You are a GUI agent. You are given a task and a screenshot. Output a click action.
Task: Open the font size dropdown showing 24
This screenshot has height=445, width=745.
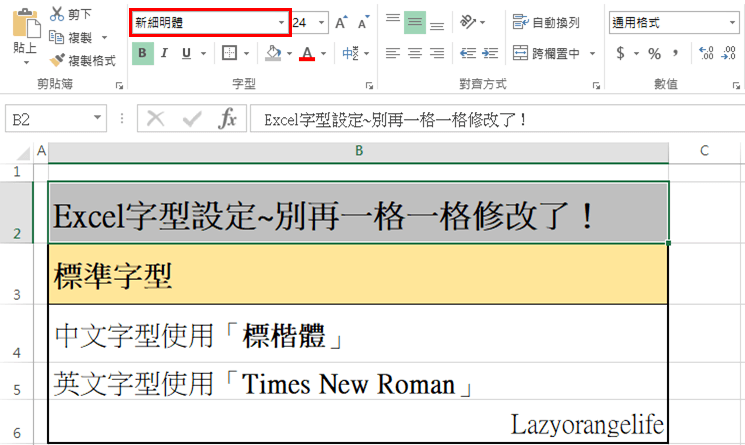coord(321,22)
